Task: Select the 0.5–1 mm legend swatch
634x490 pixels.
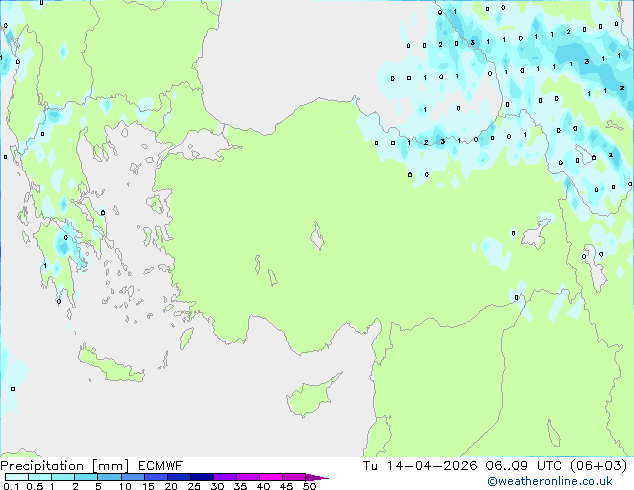Action: click(x=40, y=477)
